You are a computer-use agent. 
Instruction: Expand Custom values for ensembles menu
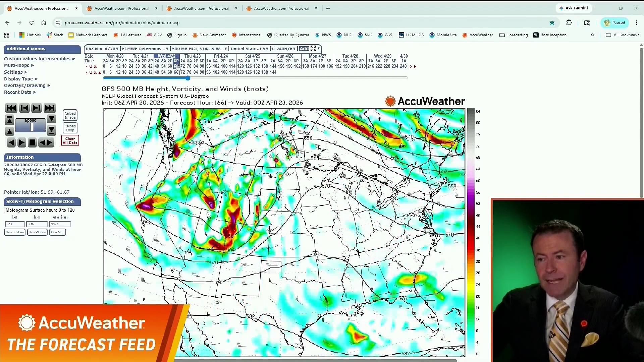pyautogui.click(x=39, y=59)
